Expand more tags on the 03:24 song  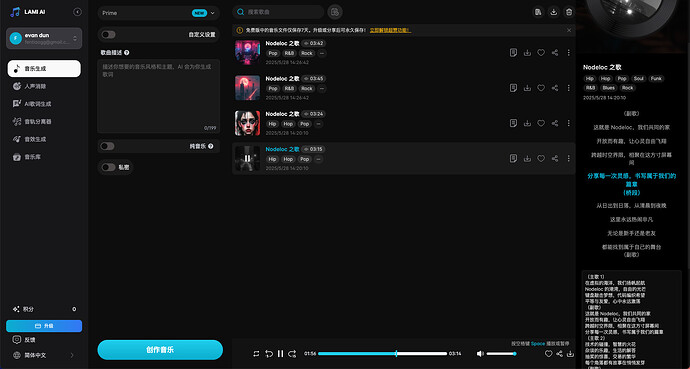pos(319,124)
